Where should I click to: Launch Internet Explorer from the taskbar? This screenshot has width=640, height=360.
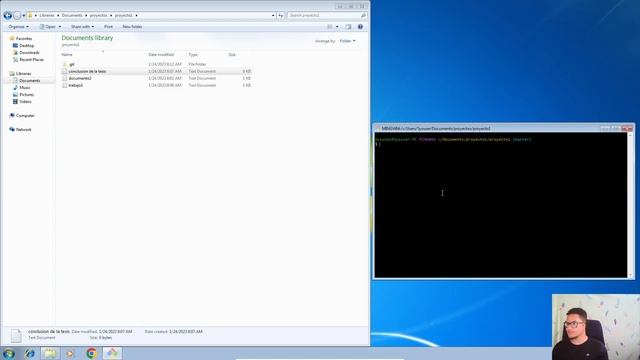click(29, 353)
